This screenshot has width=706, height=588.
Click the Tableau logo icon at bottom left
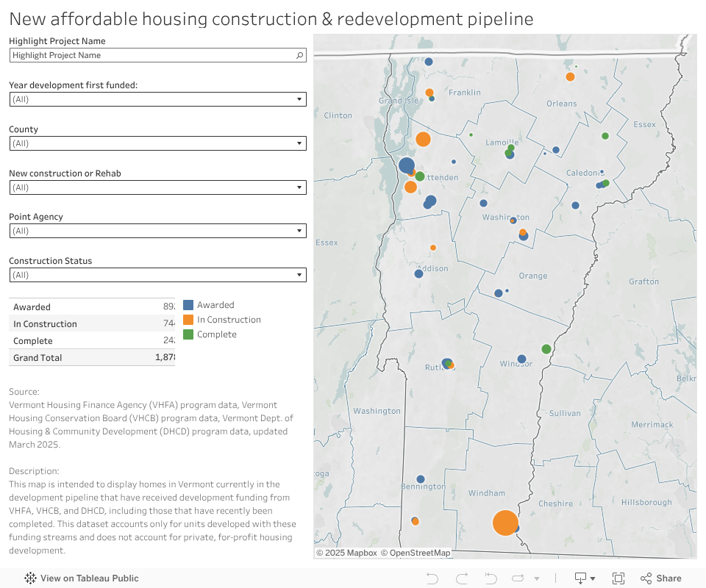pos(30,578)
